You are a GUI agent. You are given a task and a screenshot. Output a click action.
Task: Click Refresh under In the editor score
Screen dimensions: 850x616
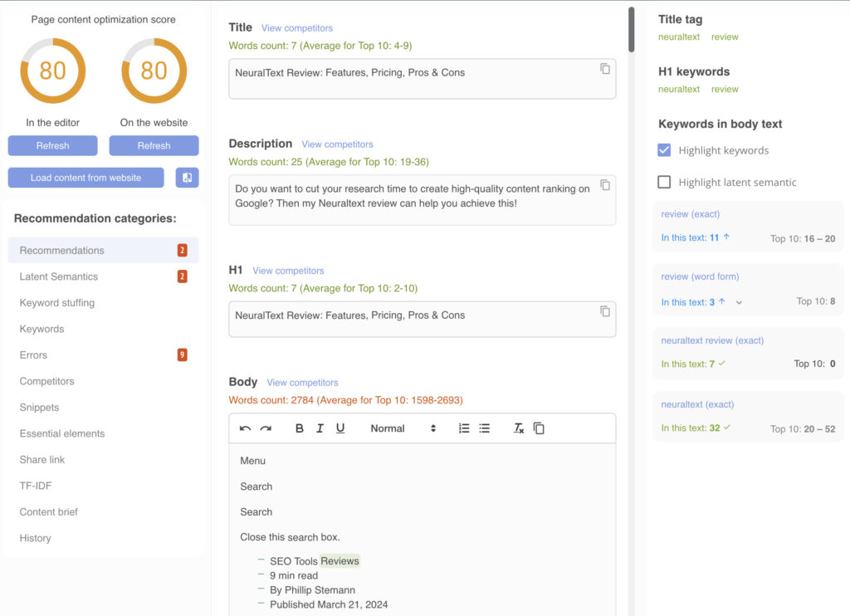(x=52, y=145)
